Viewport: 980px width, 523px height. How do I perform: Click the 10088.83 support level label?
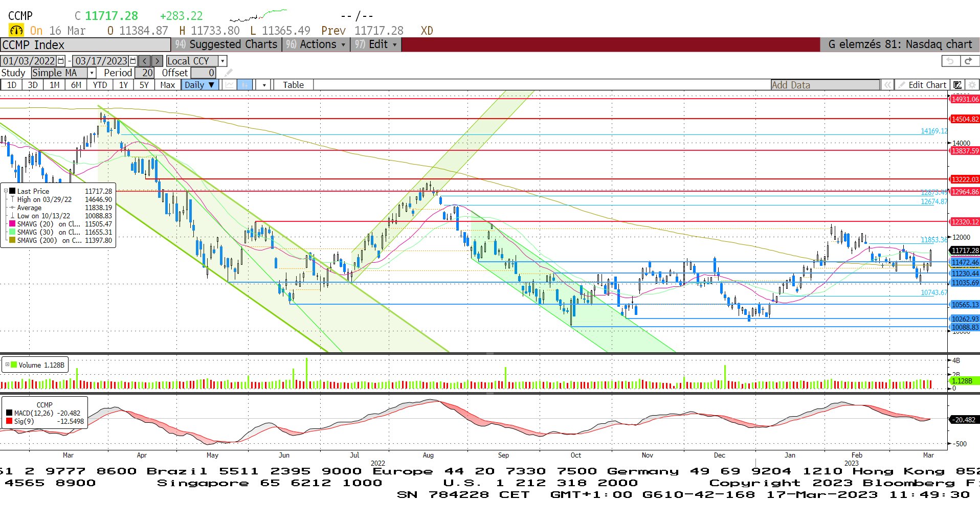(x=965, y=327)
